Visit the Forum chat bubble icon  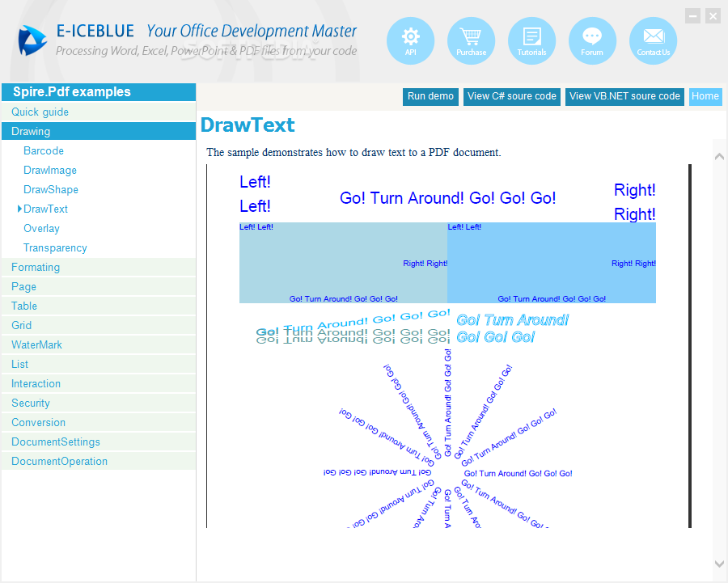592,41
